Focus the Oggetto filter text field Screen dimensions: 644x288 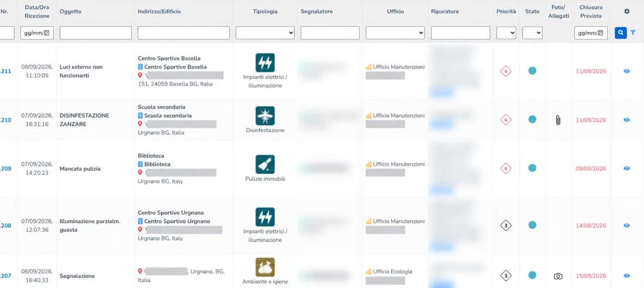96,33
